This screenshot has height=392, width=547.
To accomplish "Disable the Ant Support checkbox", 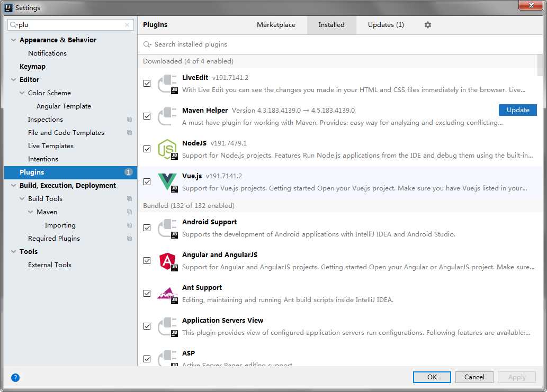I will point(147,294).
